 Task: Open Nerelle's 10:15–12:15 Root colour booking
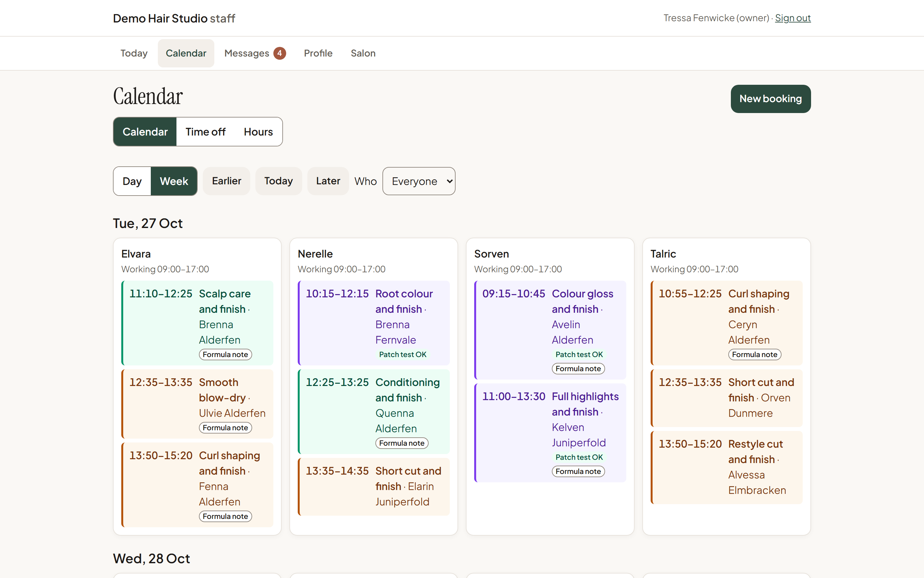pyautogui.click(x=374, y=323)
